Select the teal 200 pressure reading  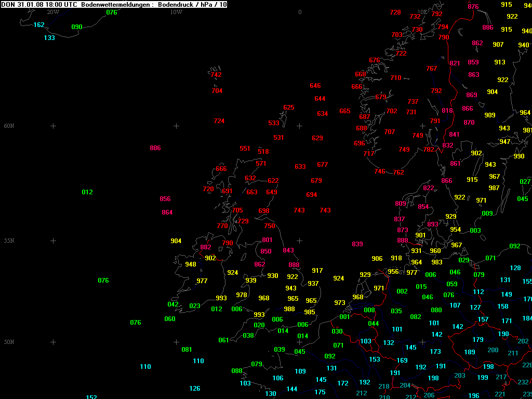click(x=493, y=350)
